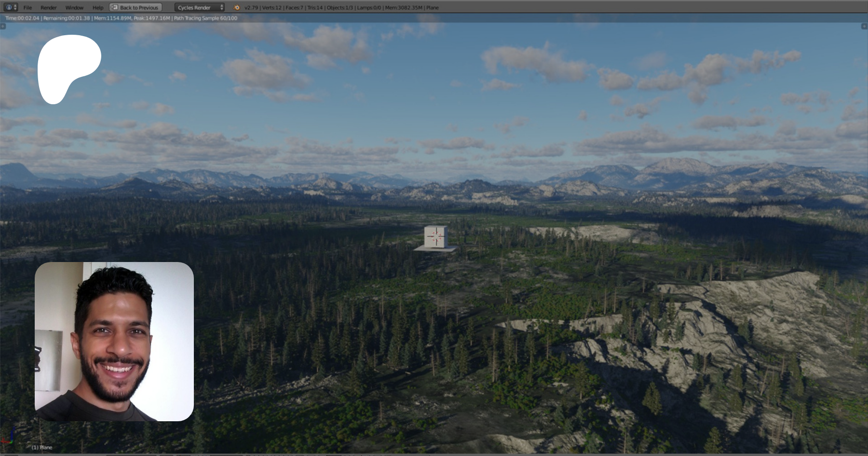Open the Window menu

[x=74, y=7]
